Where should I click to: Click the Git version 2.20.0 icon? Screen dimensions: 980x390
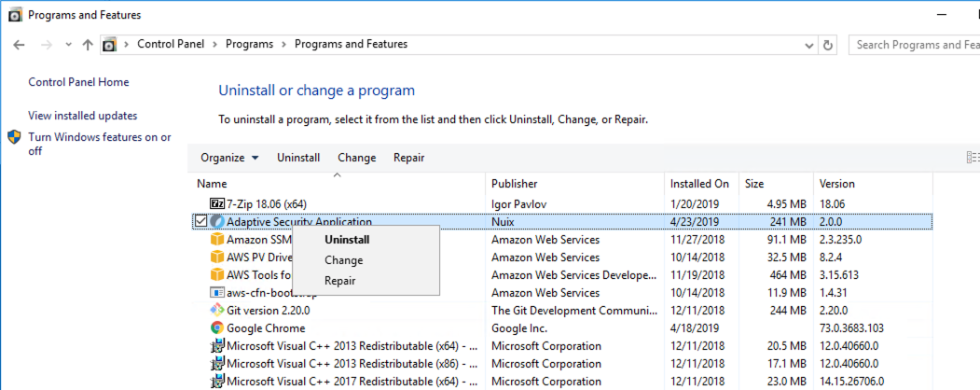tap(217, 310)
